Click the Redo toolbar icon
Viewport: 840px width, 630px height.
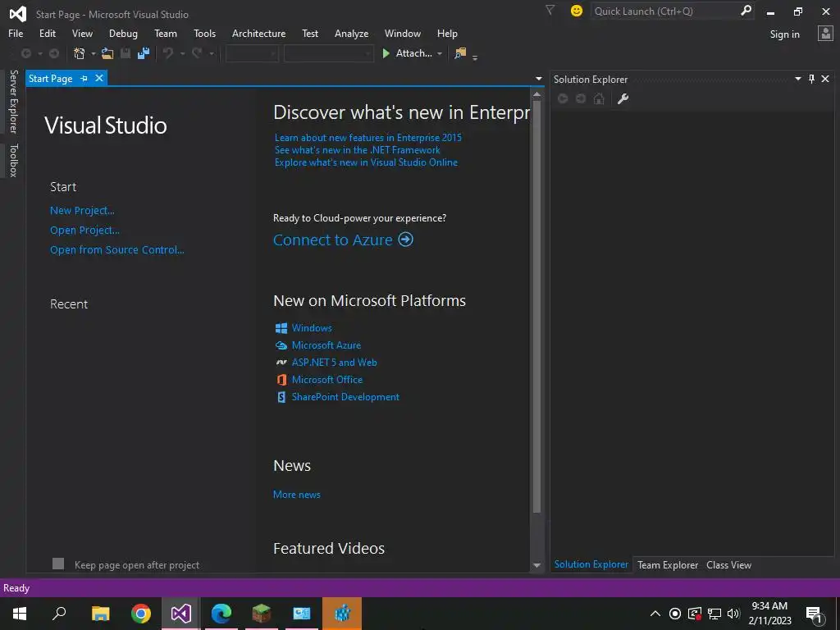pyautogui.click(x=197, y=53)
